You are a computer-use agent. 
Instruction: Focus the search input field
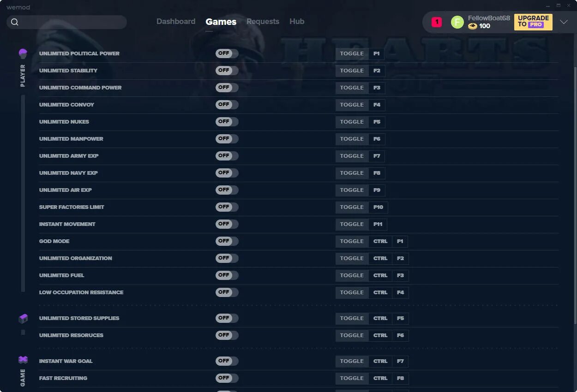(x=67, y=22)
